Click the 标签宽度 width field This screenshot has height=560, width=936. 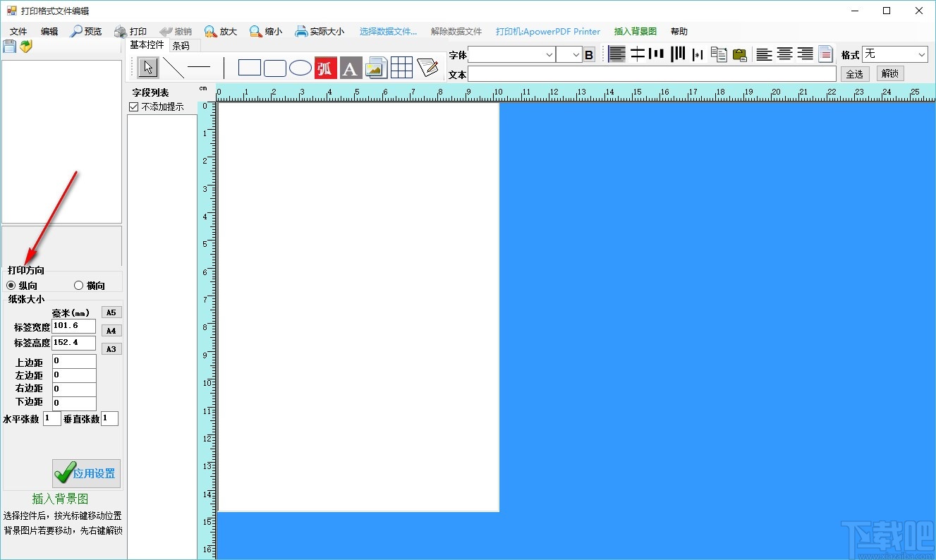tap(74, 327)
